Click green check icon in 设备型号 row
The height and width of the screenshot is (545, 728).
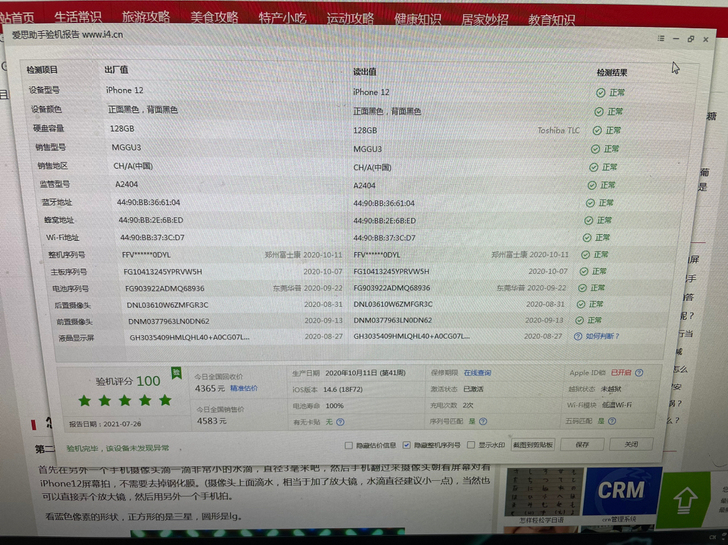click(600, 93)
